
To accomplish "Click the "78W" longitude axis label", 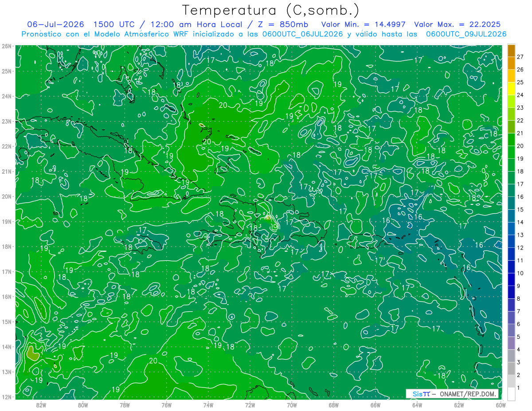I will [x=125, y=405].
